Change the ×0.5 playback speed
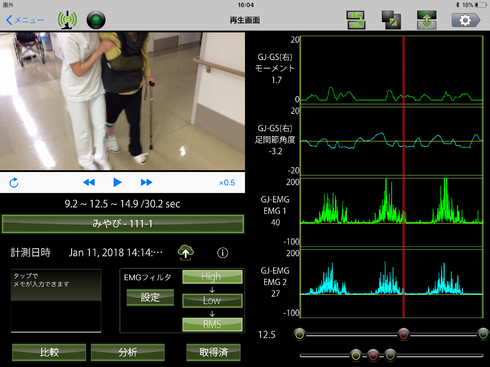The height and width of the screenshot is (367, 490). pos(227,183)
